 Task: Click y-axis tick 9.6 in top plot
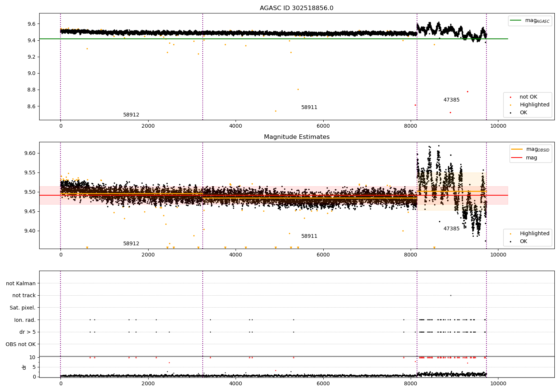[x=31, y=24]
